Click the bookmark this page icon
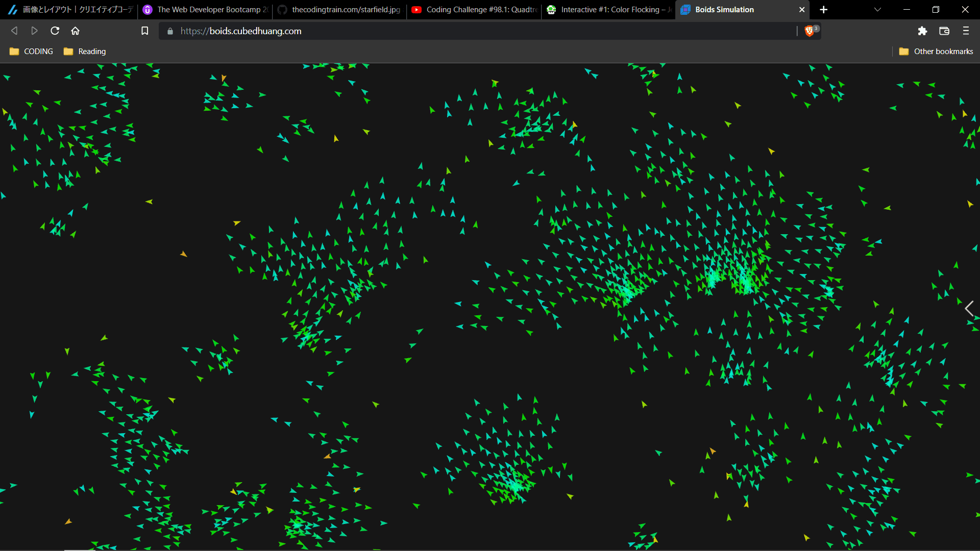980x551 pixels. 143,31
